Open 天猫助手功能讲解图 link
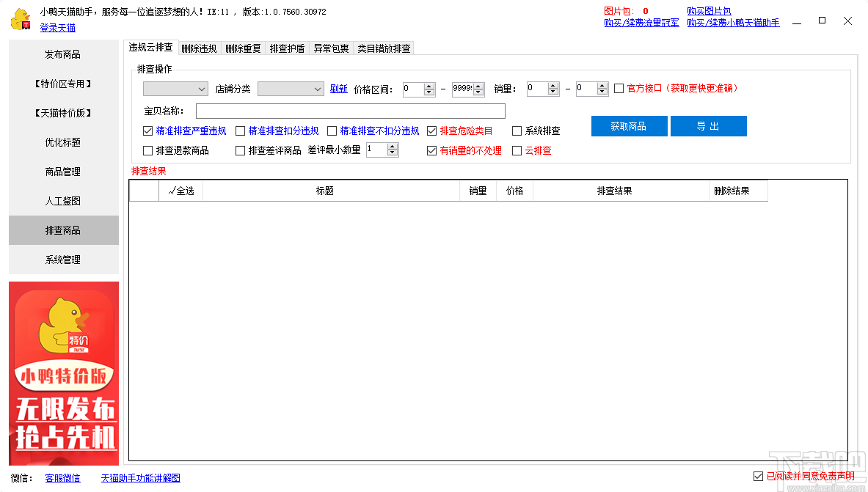868x492 pixels. 141,478
